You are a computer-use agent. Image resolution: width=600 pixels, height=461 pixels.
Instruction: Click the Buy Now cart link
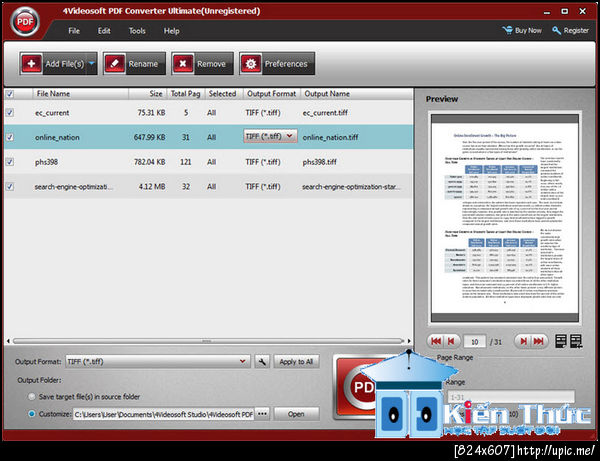522,30
